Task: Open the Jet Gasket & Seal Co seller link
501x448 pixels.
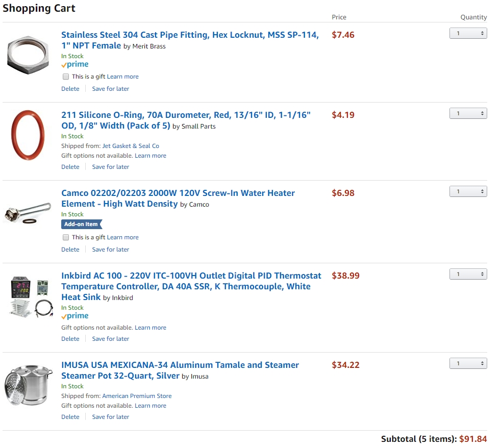Action: click(131, 146)
